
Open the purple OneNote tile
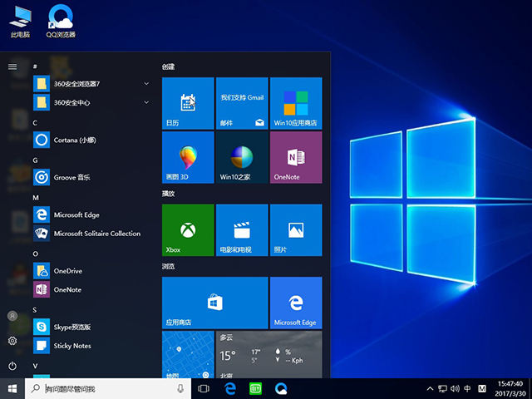[x=295, y=157]
